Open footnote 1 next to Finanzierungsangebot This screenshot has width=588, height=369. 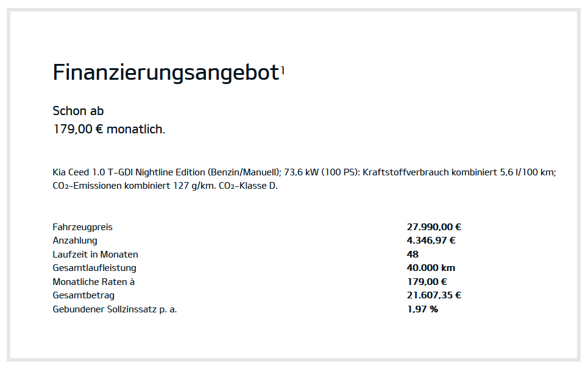click(283, 70)
